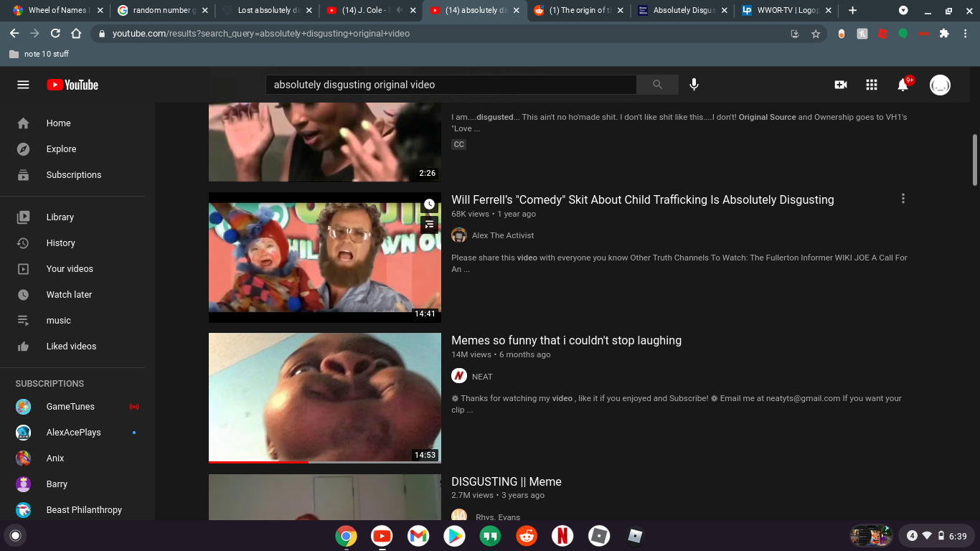The height and width of the screenshot is (551, 980).
Task: Open Will Ferrell Comedy Skit video title
Action: pyautogui.click(x=642, y=200)
